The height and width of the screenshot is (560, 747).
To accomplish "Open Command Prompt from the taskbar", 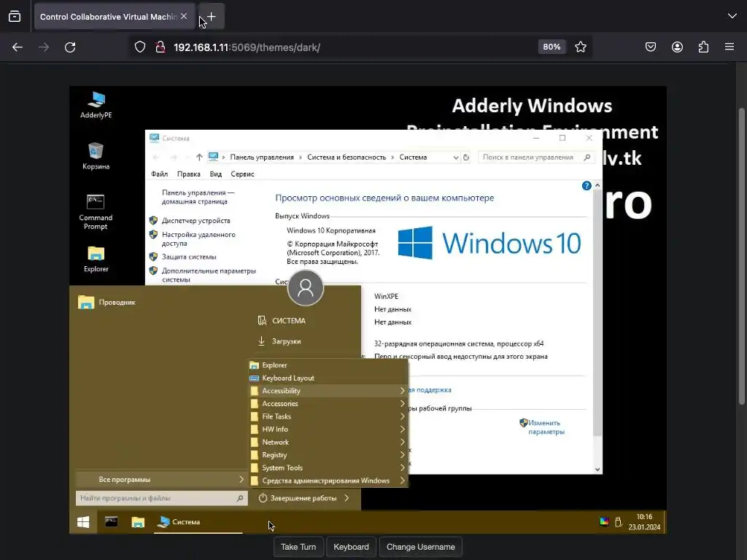I will pos(111,522).
